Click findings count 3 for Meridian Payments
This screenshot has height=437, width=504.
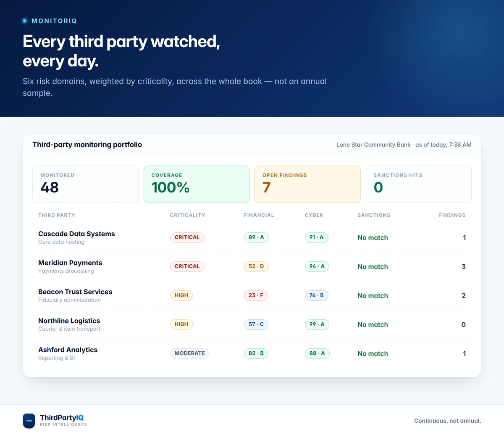(x=464, y=267)
